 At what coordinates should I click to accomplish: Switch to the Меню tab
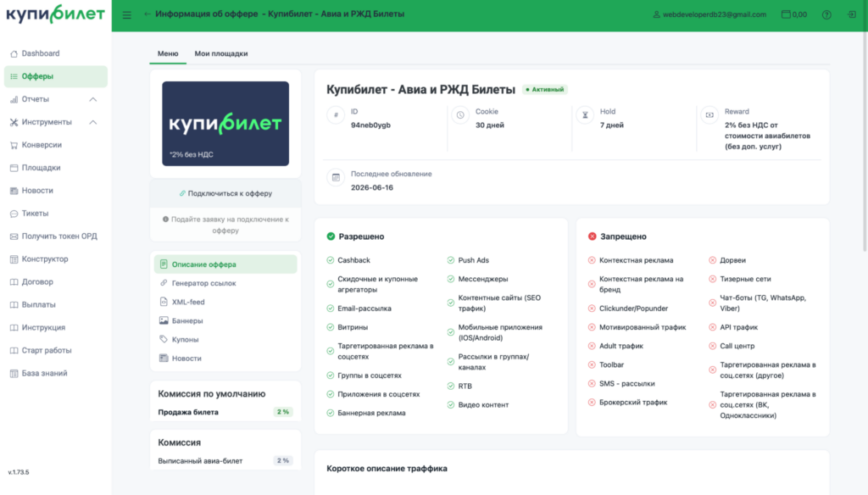click(x=168, y=53)
